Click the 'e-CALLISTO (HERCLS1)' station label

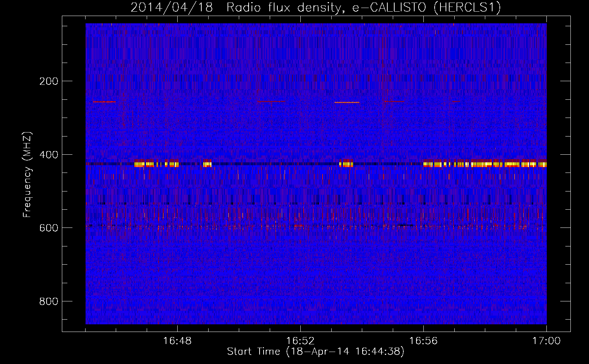(x=427, y=8)
